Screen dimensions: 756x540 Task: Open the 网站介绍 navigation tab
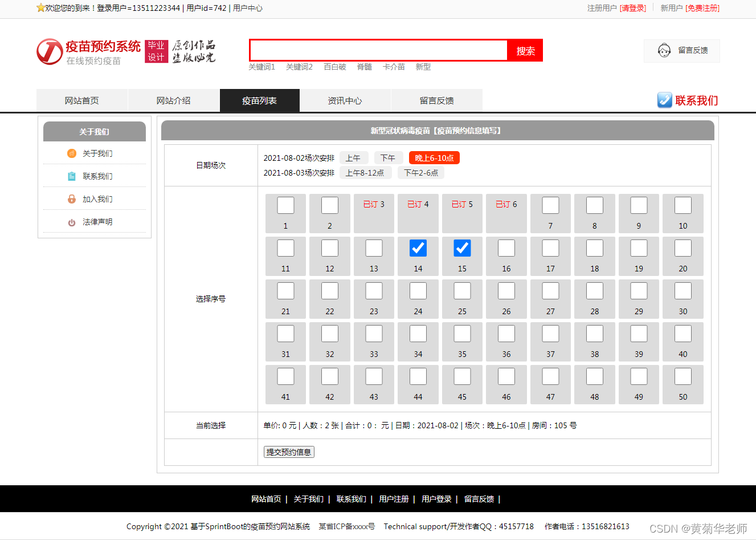click(174, 100)
